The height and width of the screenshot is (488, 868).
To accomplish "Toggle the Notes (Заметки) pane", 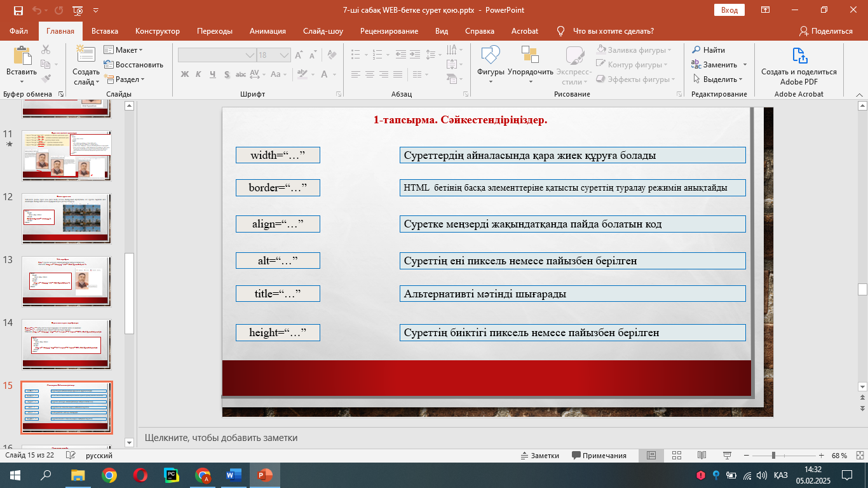I will (539, 456).
